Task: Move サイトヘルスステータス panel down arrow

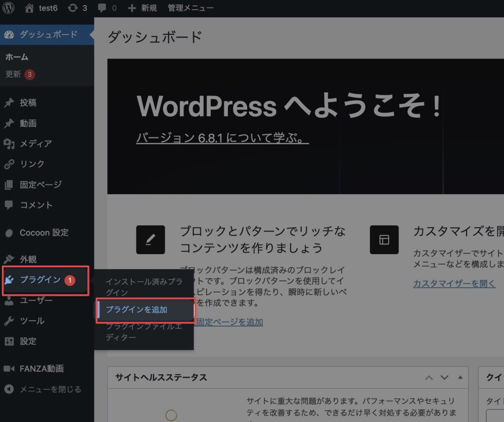Action: tap(444, 377)
